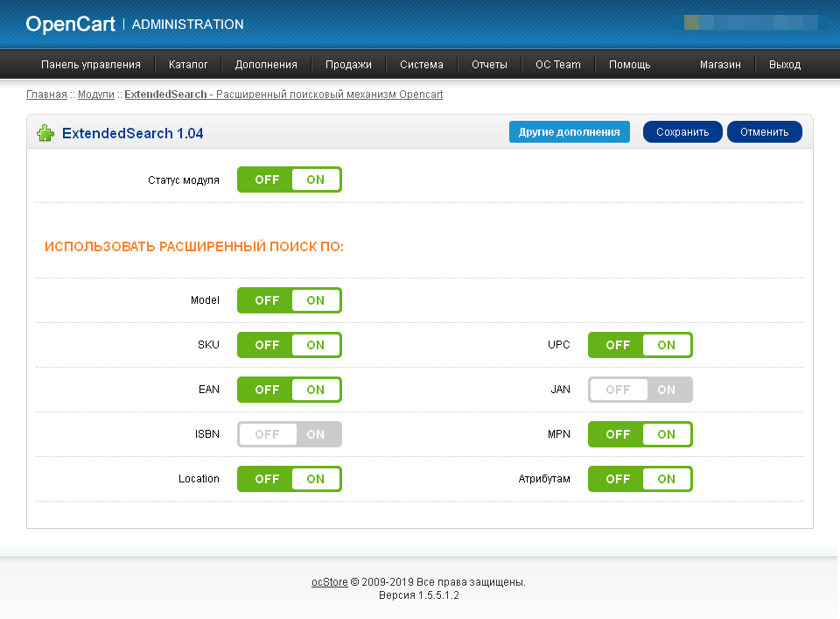Viewport: 840px width, 619px height.
Task: Toggle the Model search switch
Action: pos(290,300)
